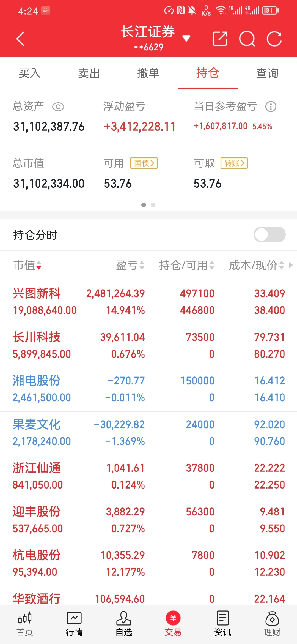Tap the search magnifier icon

pos(247,39)
